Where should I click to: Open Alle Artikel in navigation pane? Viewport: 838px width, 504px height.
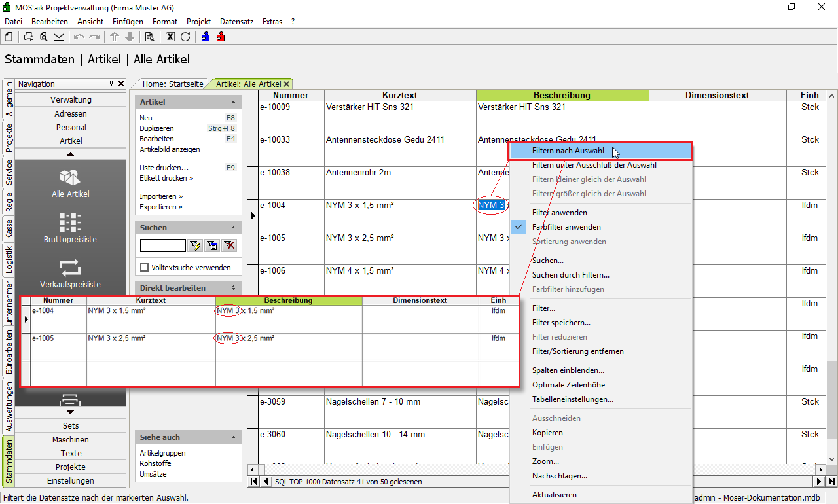(x=71, y=183)
